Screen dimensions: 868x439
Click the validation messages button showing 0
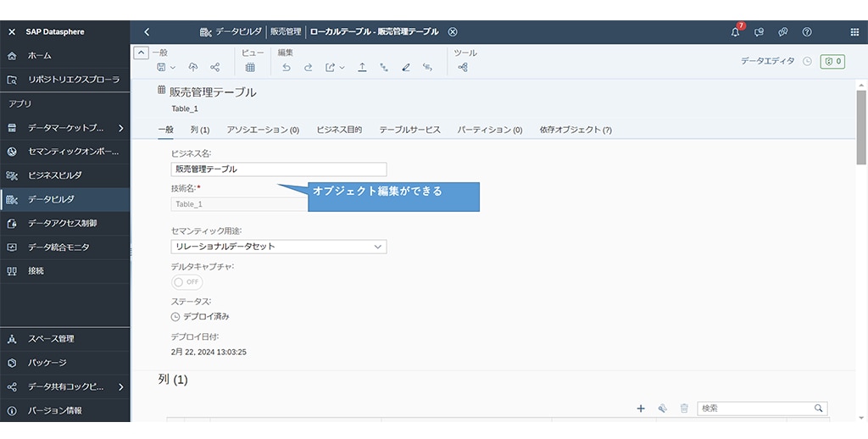(x=832, y=61)
